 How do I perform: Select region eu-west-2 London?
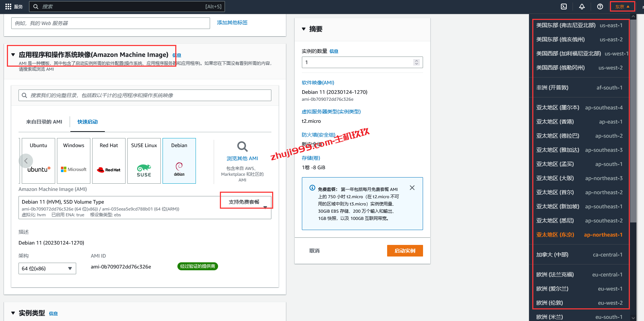pyautogui.click(x=579, y=303)
